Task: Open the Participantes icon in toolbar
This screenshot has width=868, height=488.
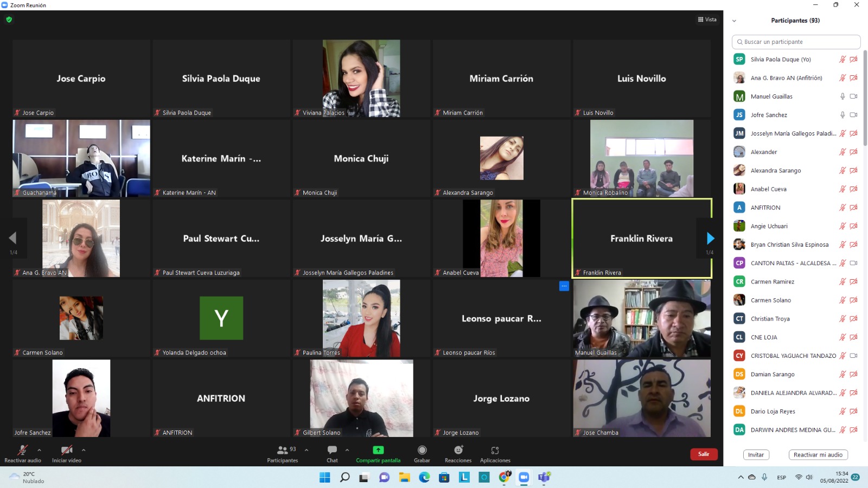Action: point(282,450)
